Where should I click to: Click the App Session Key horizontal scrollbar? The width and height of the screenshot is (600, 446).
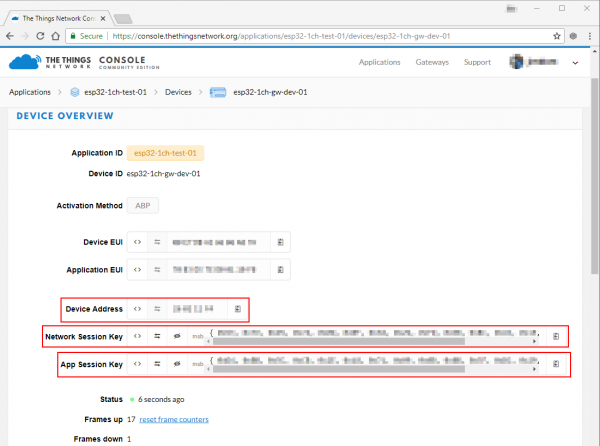pos(339,369)
